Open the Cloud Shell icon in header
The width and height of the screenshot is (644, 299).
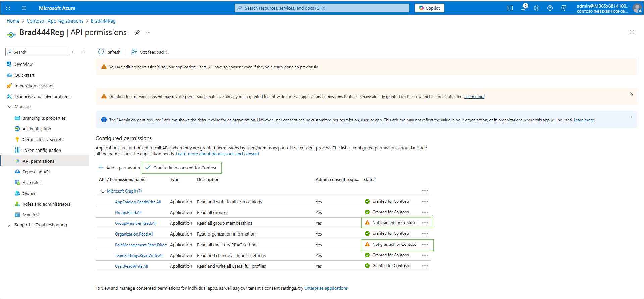coord(509,8)
